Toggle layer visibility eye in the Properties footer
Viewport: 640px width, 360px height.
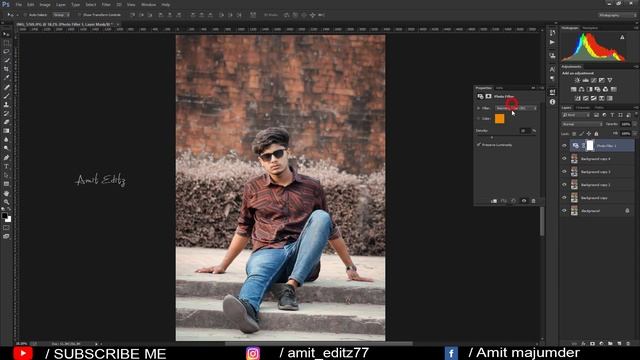point(524,201)
